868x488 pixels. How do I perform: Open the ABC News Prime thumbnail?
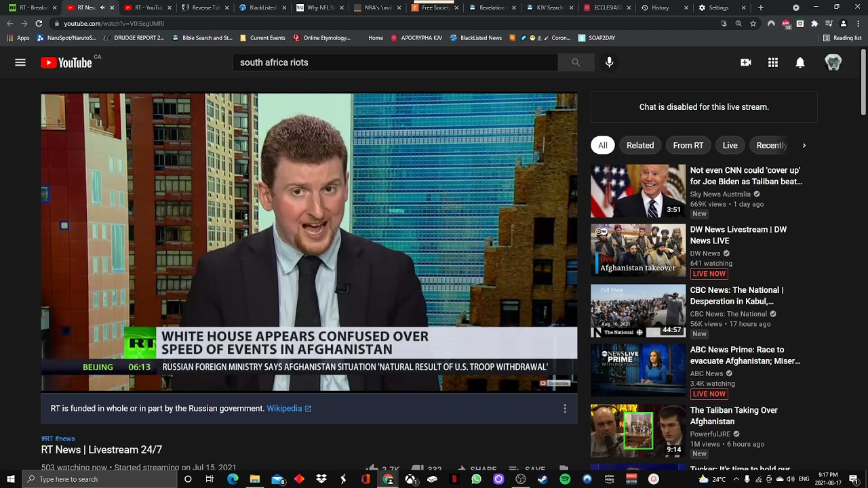pyautogui.click(x=638, y=371)
